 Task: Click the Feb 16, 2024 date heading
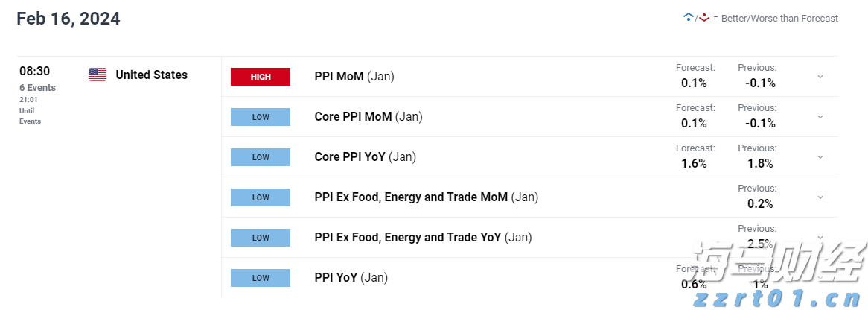point(68,19)
